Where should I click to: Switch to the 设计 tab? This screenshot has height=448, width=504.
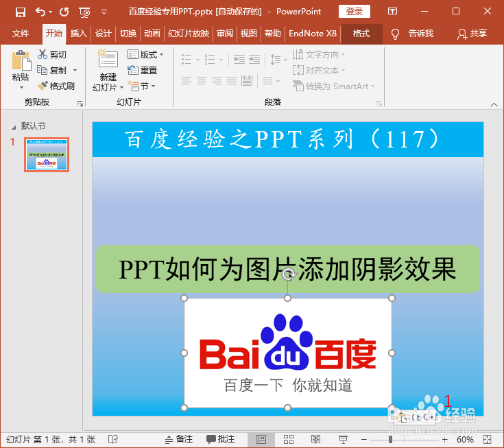point(103,34)
